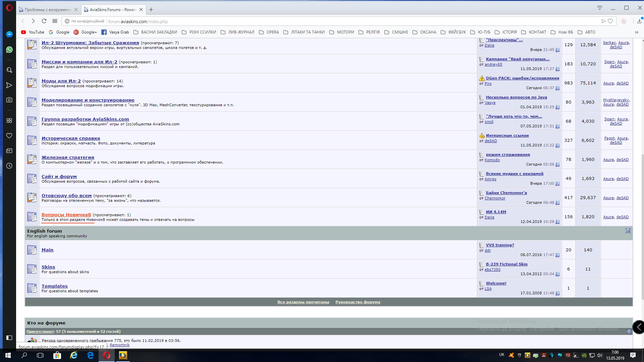
Task: Open Opera downloads icon
Action: (639, 21)
